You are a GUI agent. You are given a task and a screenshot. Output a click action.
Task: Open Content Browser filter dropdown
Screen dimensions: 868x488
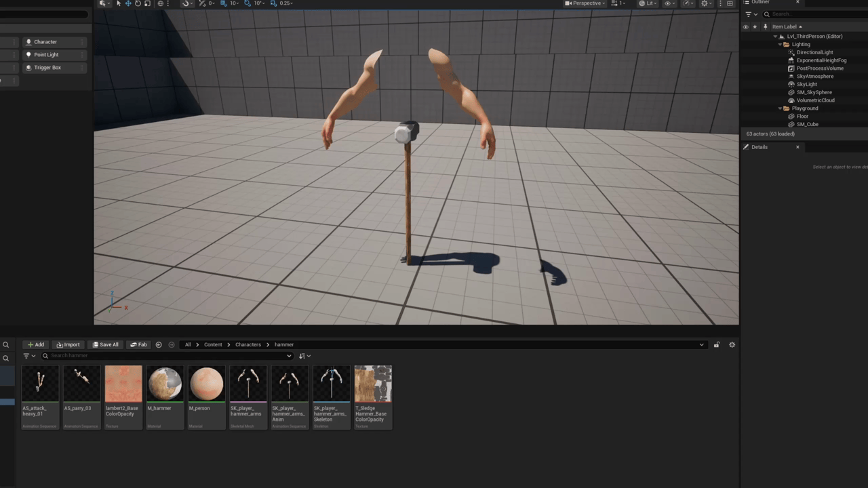(x=29, y=356)
